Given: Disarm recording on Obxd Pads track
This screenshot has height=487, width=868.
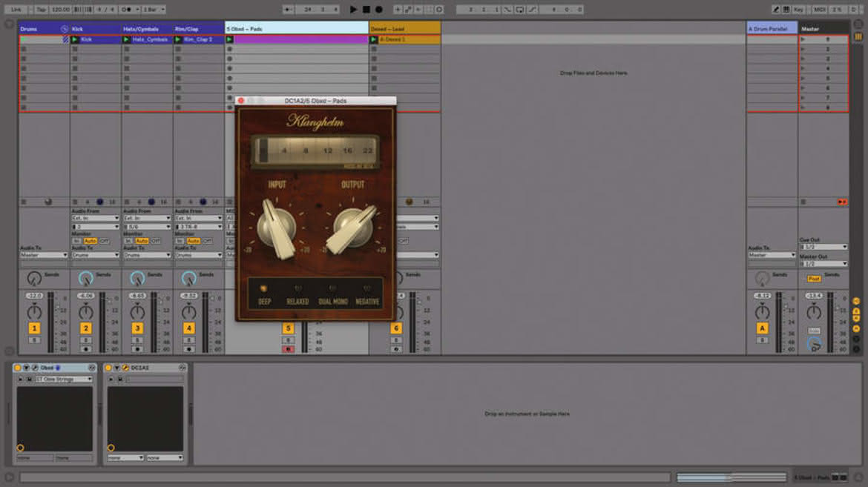Looking at the screenshot, I should (288, 349).
